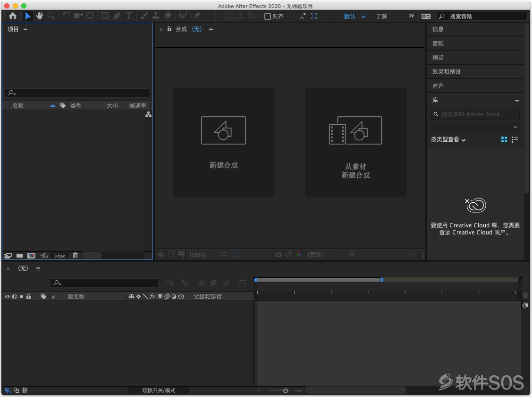Open project flowchart view icon
The width and height of the screenshot is (532, 397).
point(148,115)
